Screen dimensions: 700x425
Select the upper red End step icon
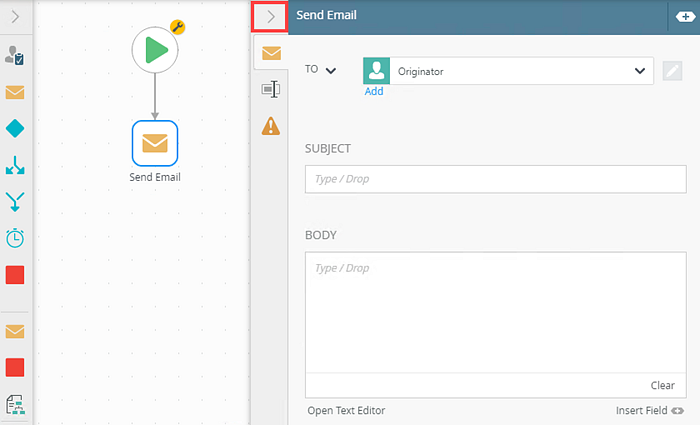[x=15, y=275]
